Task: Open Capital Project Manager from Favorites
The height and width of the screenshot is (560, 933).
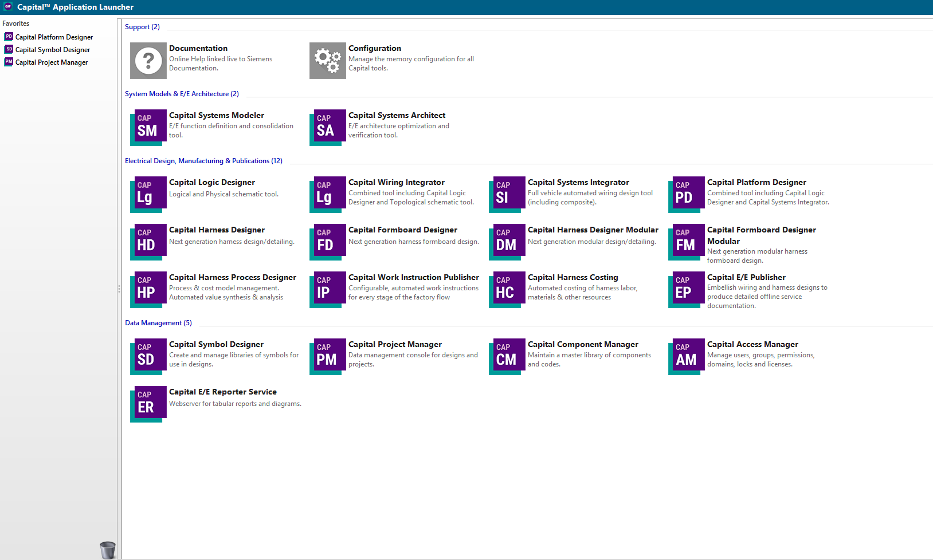Action: (52, 62)
